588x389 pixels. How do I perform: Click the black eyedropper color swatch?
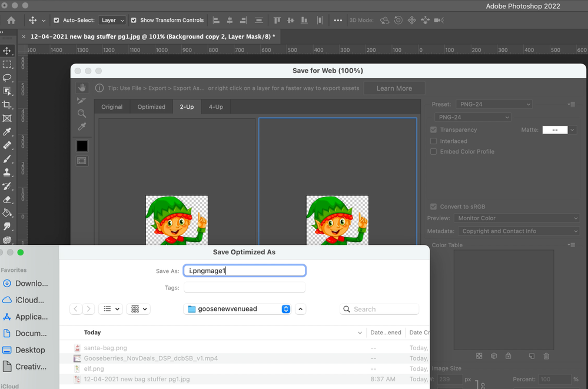pyautogui.click(x=82, y=145)
